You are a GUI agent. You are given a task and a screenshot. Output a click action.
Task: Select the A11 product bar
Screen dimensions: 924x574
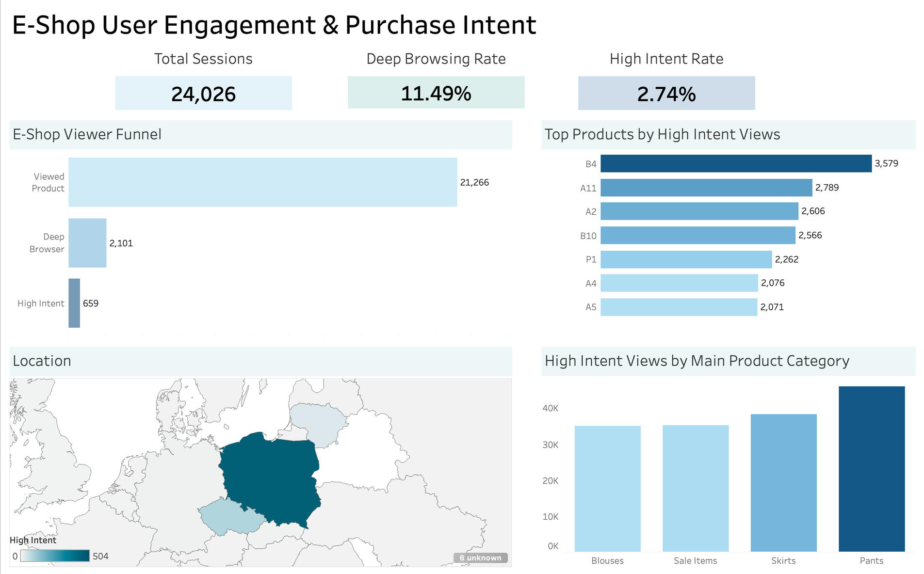(706, 188)
